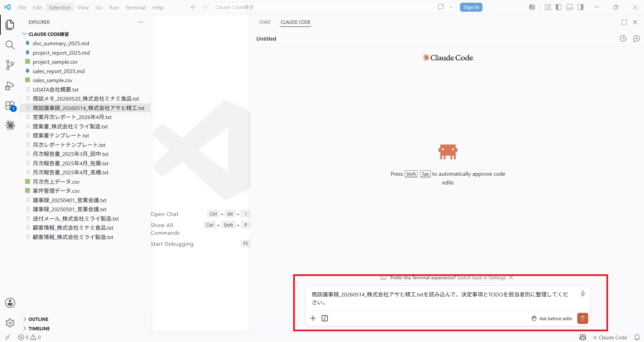Toggle the Primary Side Bar
This screenshot has width=644, height=342.
click(559, 7)
